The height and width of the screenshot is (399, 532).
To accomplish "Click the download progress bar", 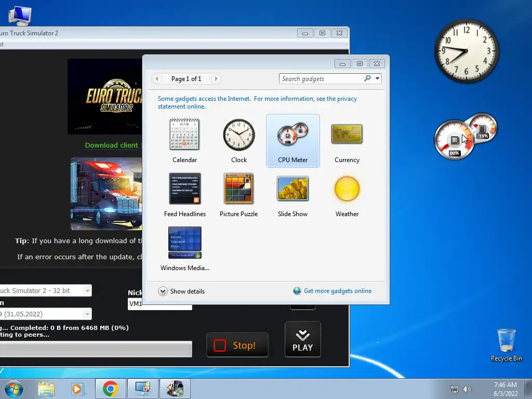I will [x=96, y=349].
